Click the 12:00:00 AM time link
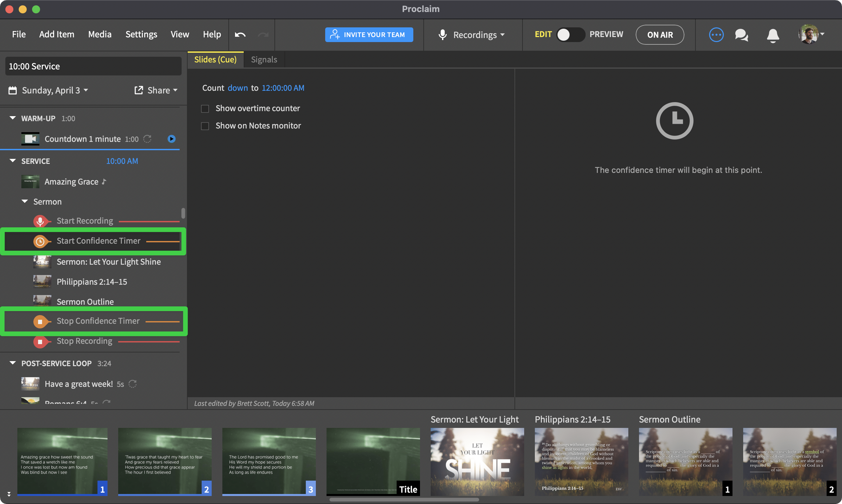Viewport: 842px width, 504px height. (283, 88)
